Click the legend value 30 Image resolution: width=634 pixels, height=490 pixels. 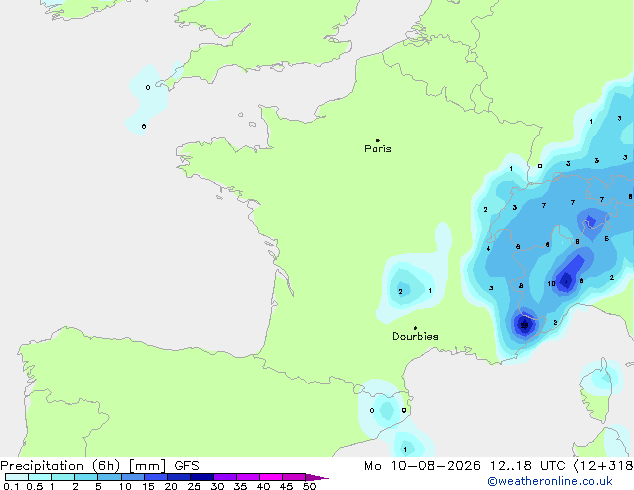[217, 486]
